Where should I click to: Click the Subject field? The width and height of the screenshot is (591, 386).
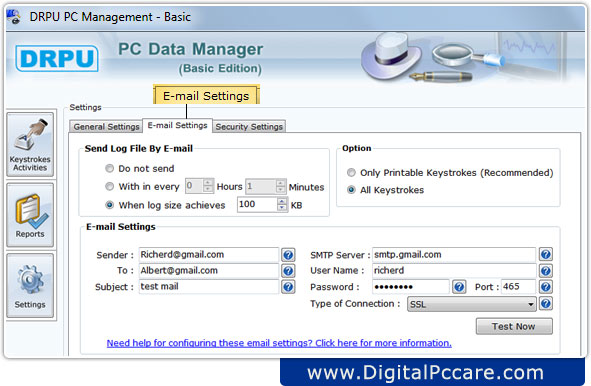click(x=209, y=287)
